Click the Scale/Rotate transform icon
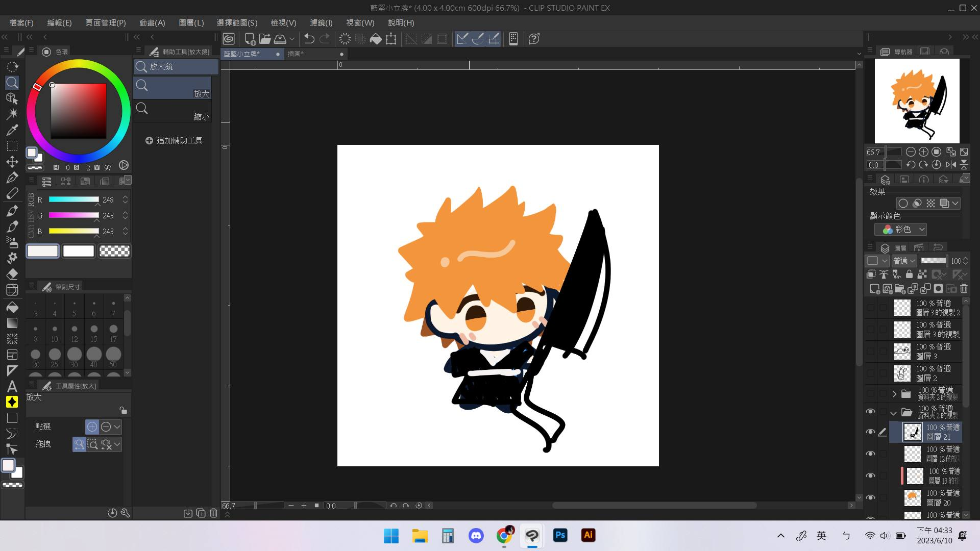This screenshot has width=980, height=551. 391,39
